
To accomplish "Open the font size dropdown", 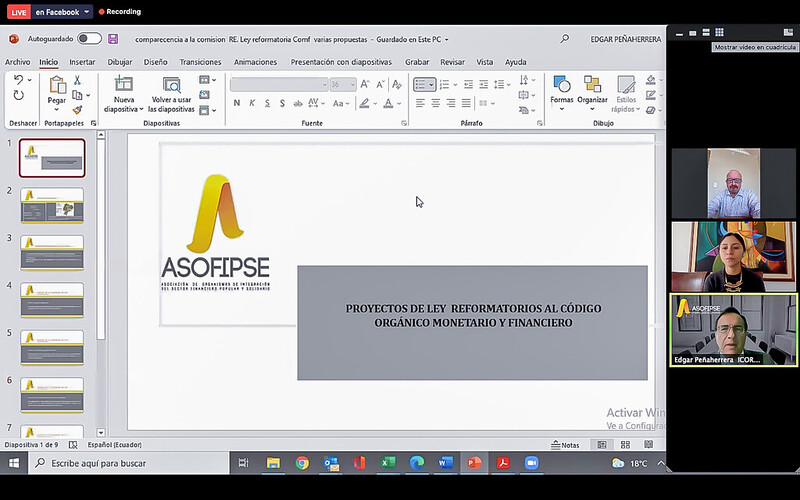I will click(352, 85).
